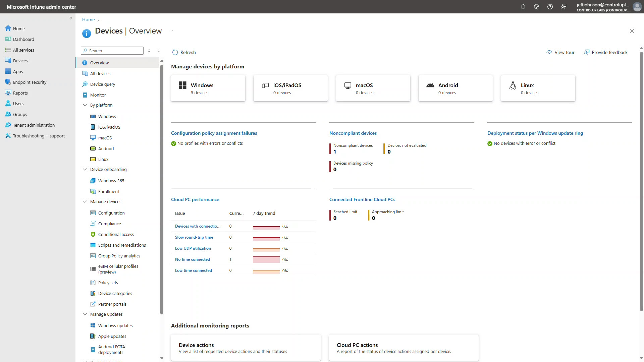Open the settings gear icon

536,7
